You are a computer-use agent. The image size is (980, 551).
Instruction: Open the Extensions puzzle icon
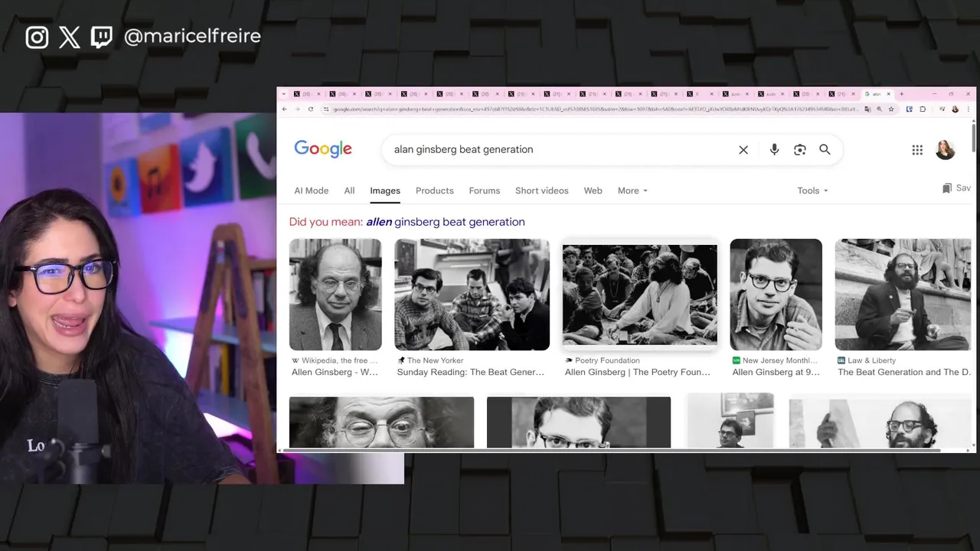click(x=923, y=109)
